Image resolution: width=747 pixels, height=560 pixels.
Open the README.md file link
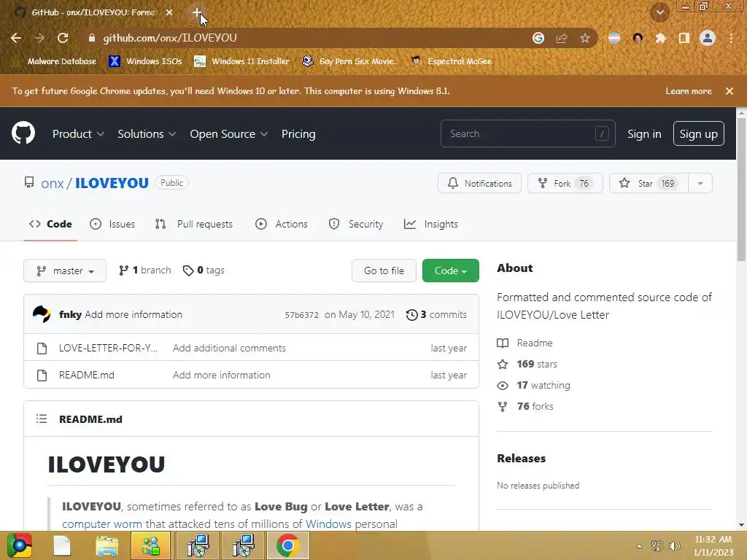pos(87,375)
